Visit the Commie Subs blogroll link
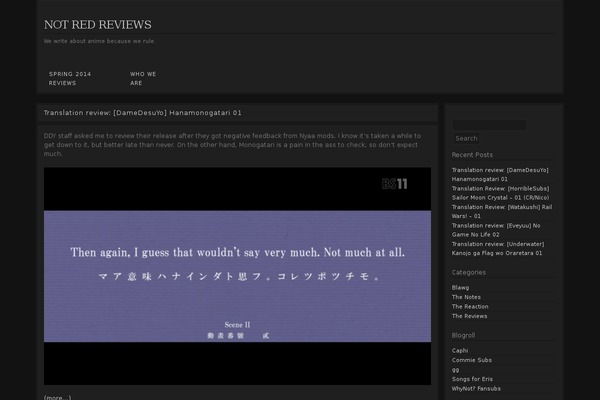600x400 pixels. [472, 360]
